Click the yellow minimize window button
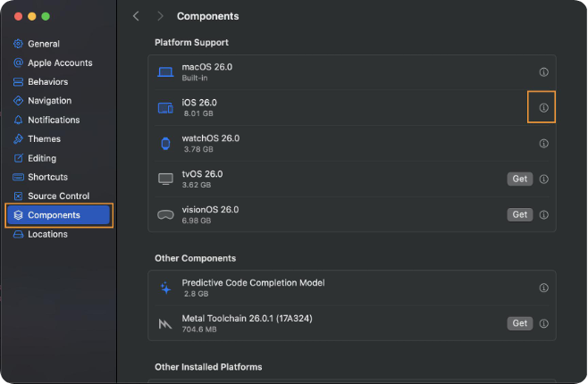The width and height of the screenshot is (588, 384). [x=32, y=16]
